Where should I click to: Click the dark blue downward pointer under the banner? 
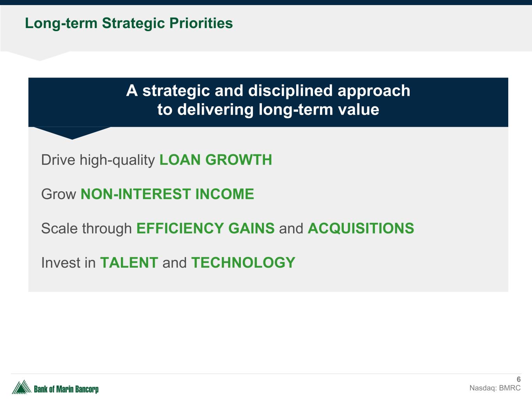tap(72, 132)
